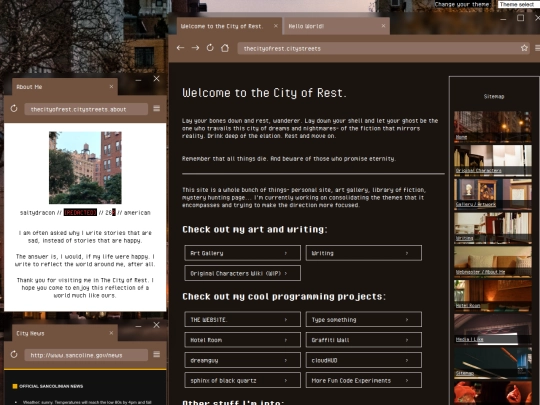Close the Welcome to the City of Rest tab
The width and height of the screenshot is (540, 405).
pyautogui.click(x=276, y=26)
